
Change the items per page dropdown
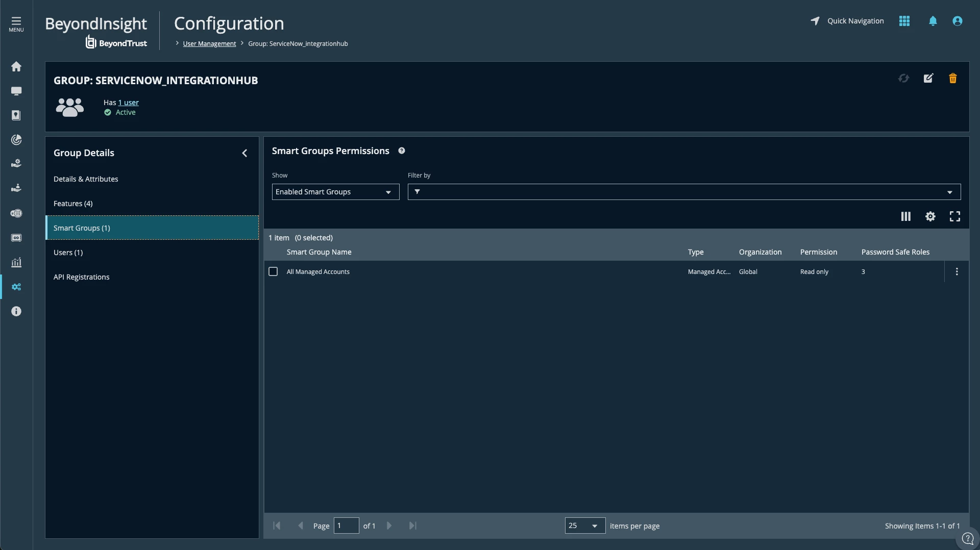pos(585,526)
